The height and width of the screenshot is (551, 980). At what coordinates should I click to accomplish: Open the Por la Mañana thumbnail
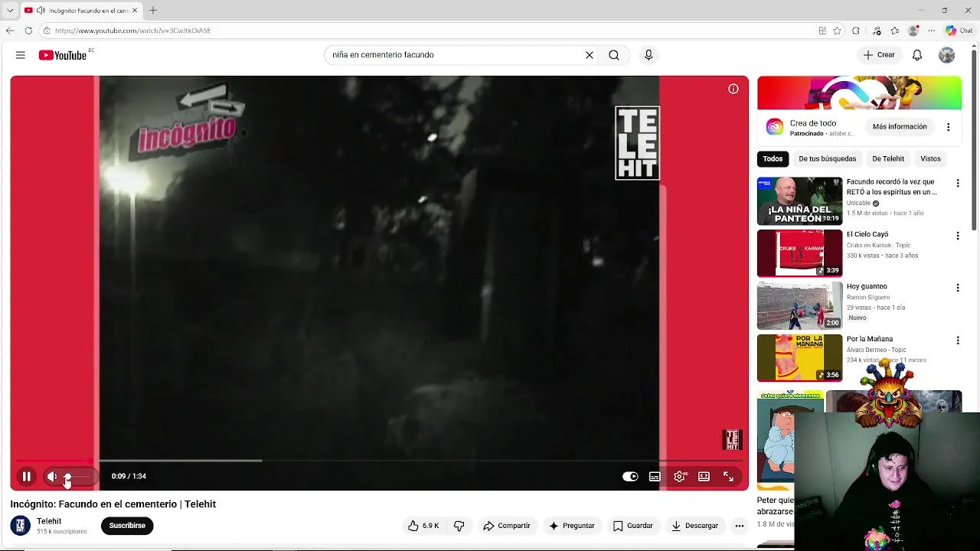pos(799,358)
